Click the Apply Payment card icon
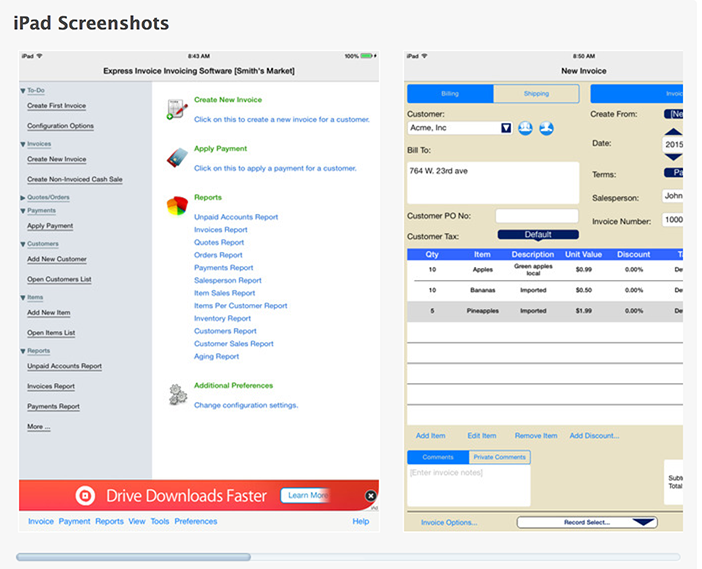Viewport: 702px width, 569px height. pyautogui.click(x=177, y=158)
